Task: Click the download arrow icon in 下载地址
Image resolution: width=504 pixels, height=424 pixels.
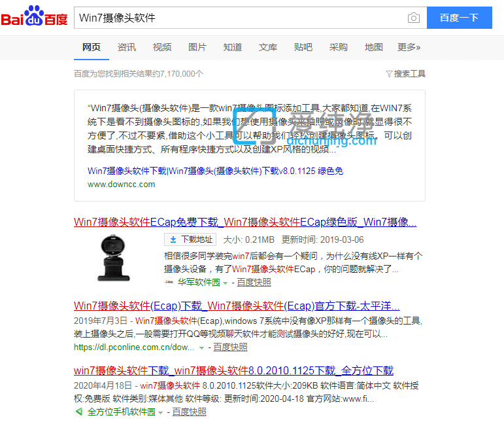Action: coord(173,239)
